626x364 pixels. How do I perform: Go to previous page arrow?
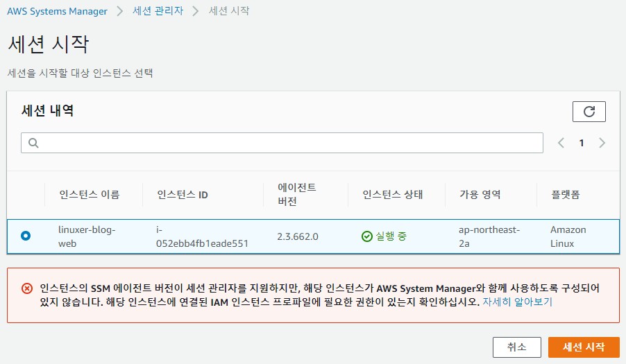pos(561,143)
